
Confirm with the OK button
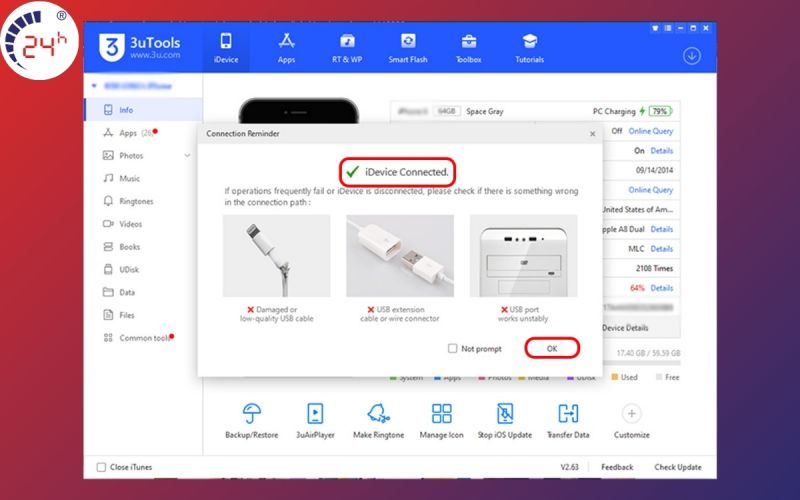tap(552, 348)
